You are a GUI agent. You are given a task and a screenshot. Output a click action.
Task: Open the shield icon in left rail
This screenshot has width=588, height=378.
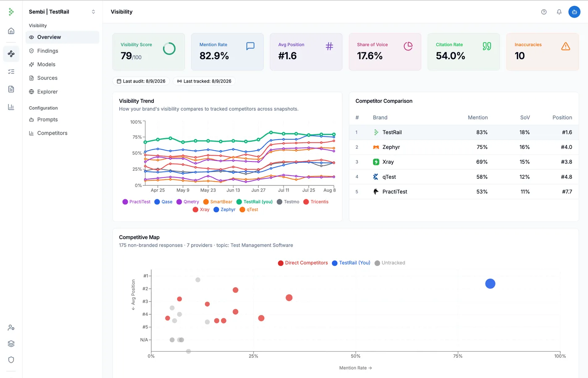pos(11,360)
